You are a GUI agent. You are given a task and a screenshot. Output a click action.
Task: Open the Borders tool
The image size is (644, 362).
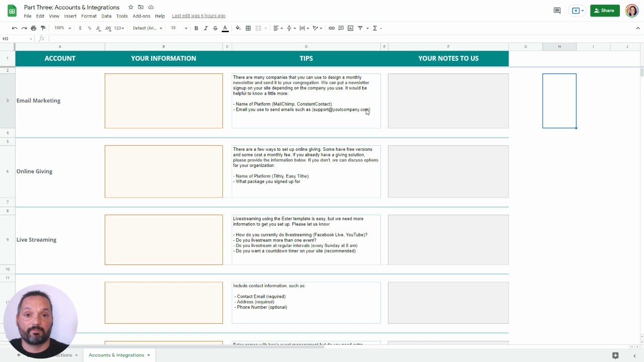coord(248,28)
